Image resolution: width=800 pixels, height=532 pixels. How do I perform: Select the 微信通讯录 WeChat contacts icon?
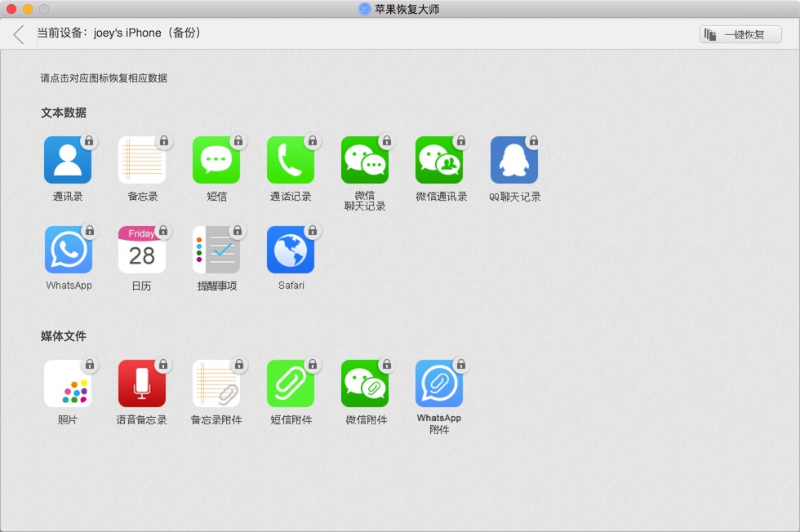click(439, 160)
